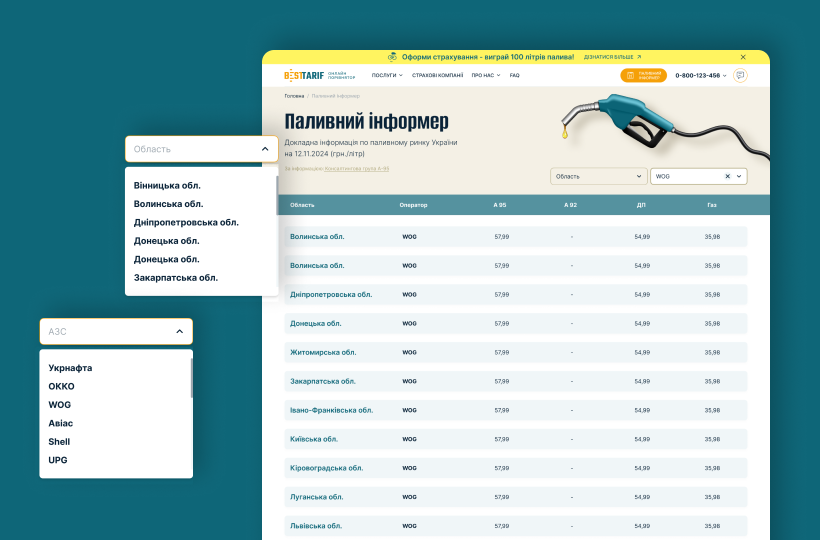Click the orange Паливний інформер button
Image resolution: width=820 pixels, height=540 pixels.
[x=643, y=75]
